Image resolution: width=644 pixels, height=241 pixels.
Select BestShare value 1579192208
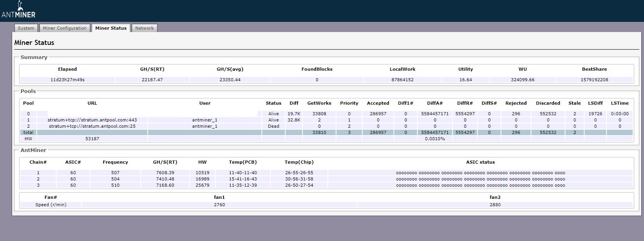(x=594, y=80)
